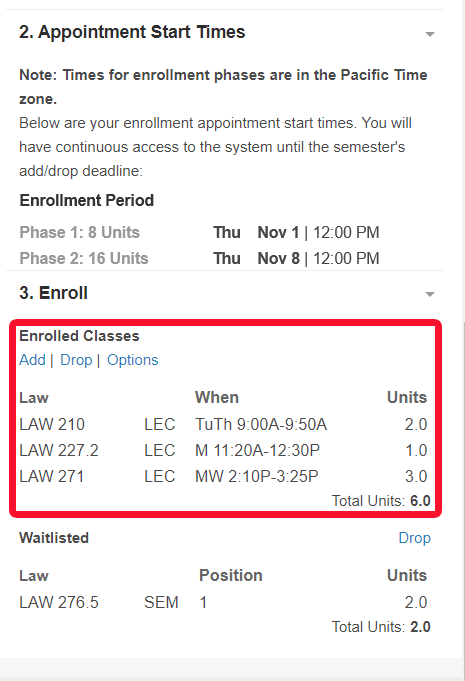Click the Add link under Enrolled Classes
465x681 pixels.
pos(32,360)
